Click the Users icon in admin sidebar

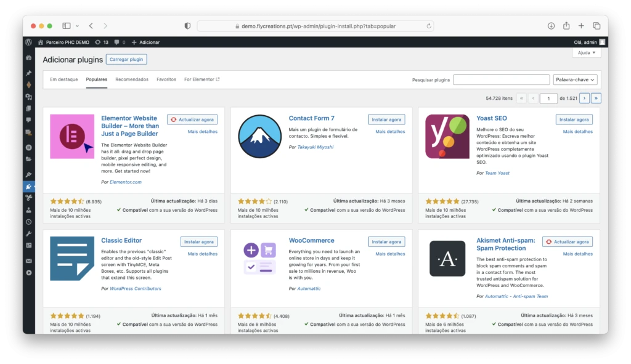pos(28,210)
